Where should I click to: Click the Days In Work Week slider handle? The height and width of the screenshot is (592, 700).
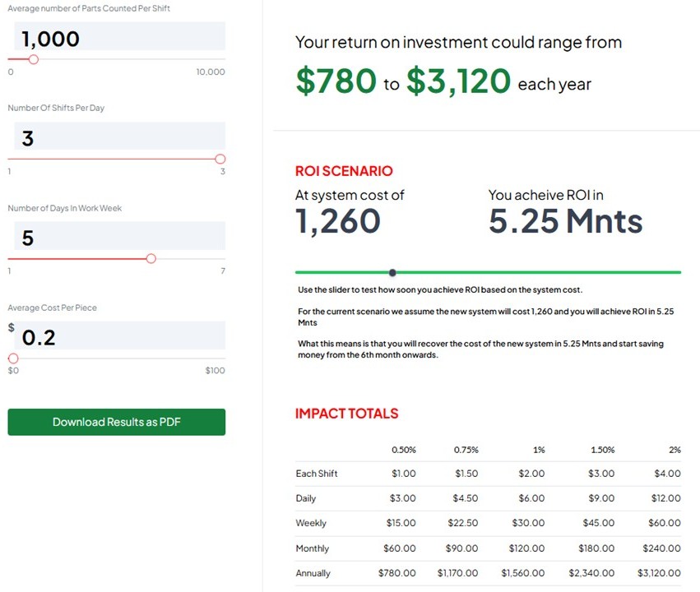point(151,258)
